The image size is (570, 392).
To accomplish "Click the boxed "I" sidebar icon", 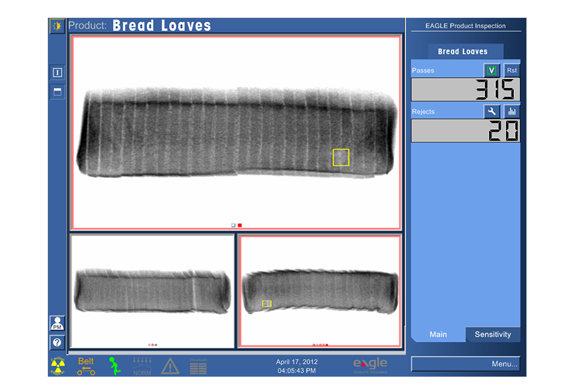I will [x=57, y=73].
